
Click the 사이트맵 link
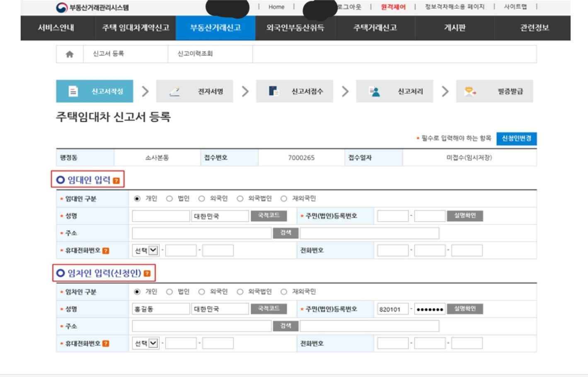(515, 7)
